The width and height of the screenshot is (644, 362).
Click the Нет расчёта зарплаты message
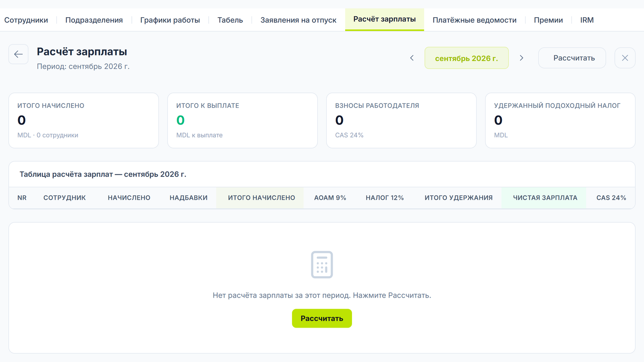pyautogui.click(x=322, y=295)
